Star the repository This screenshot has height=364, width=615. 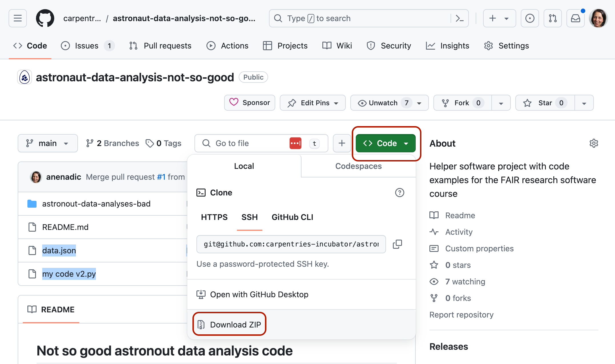coord(545,103)
